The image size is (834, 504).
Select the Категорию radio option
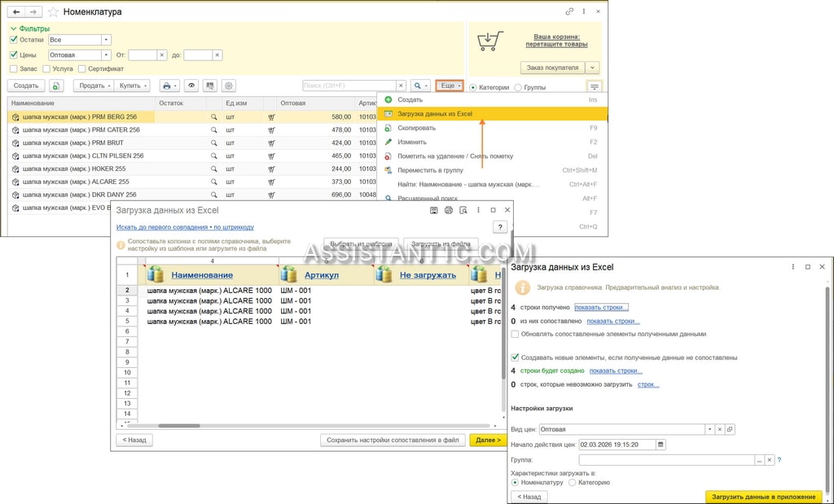click(x=573, y=482)
